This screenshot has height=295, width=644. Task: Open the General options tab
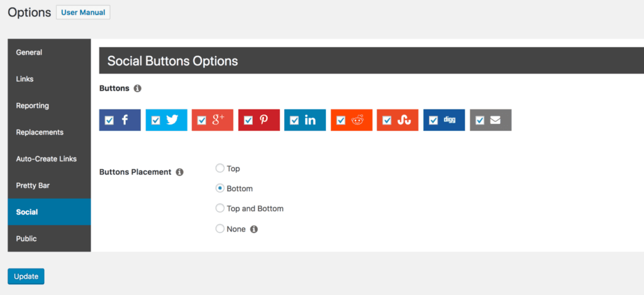(29, 52)
